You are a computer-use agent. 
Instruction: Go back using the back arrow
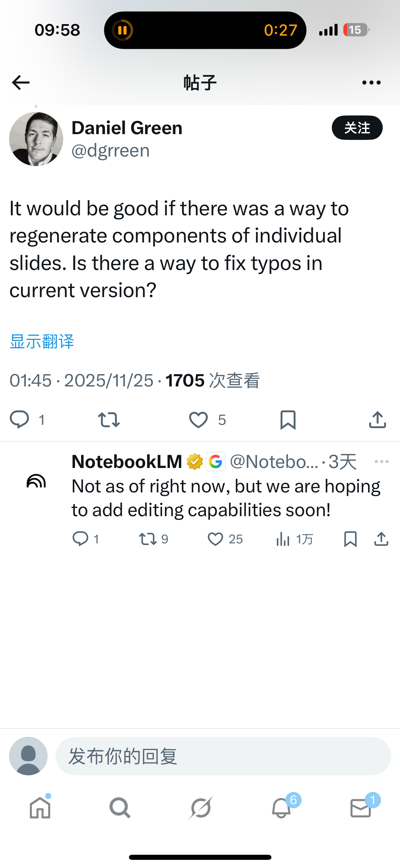pyautogui.click(x=21, y=83)
